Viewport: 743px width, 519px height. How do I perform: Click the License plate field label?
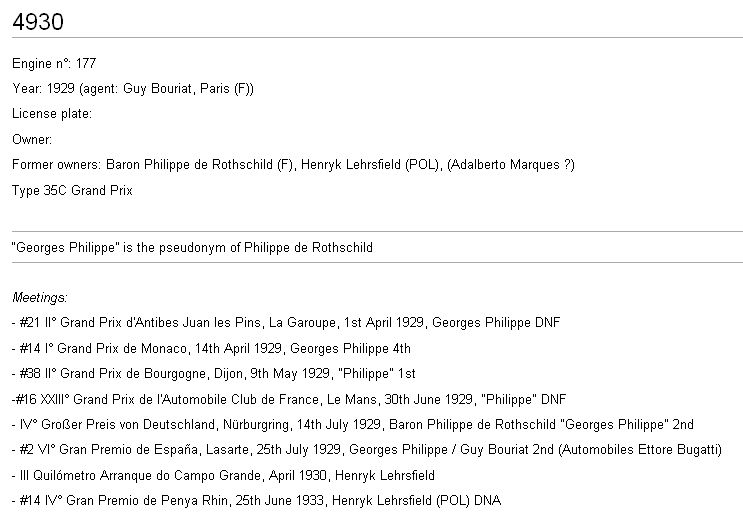coord(52,114)
